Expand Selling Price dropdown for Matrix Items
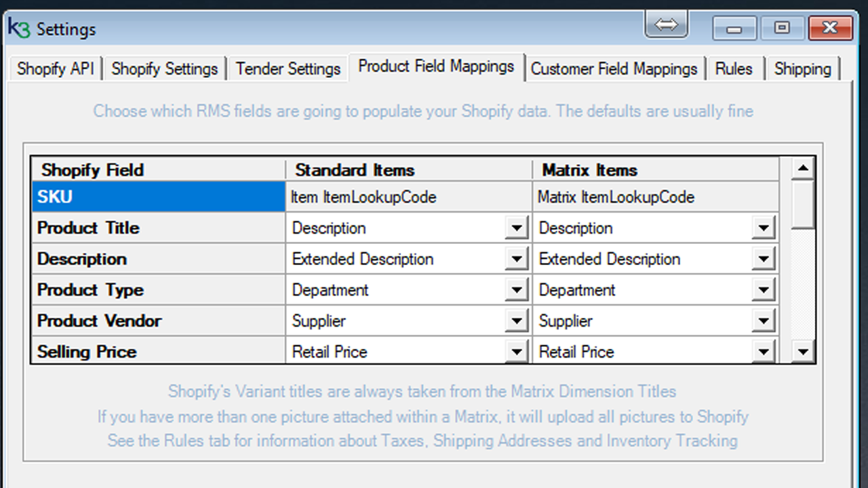 click(764, 352)
